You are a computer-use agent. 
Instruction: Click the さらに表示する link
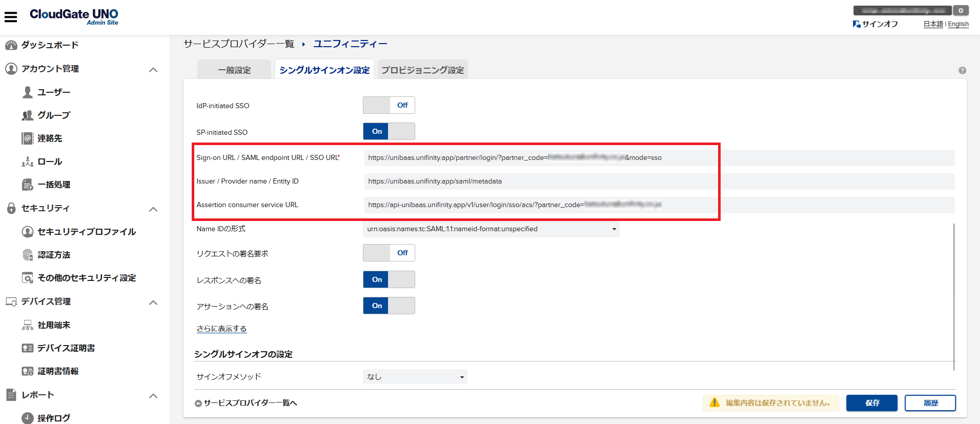(x=221, y=329)
